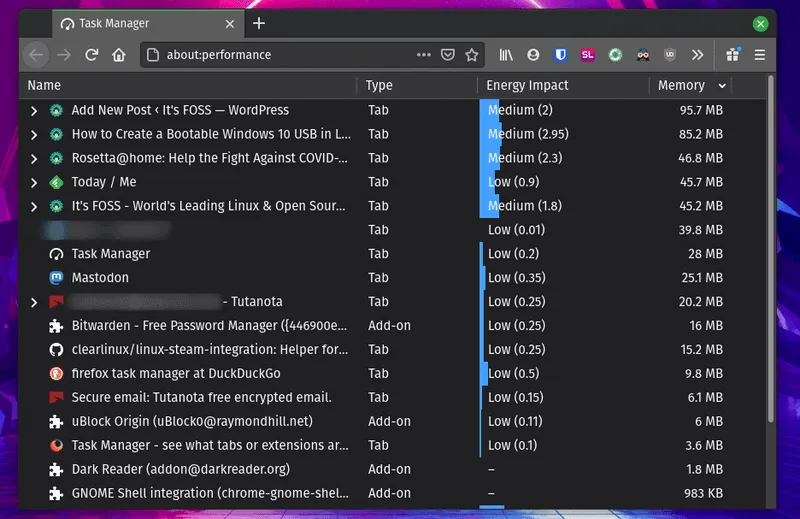Bookmark this page with the star icon

[x=472, y=55]
